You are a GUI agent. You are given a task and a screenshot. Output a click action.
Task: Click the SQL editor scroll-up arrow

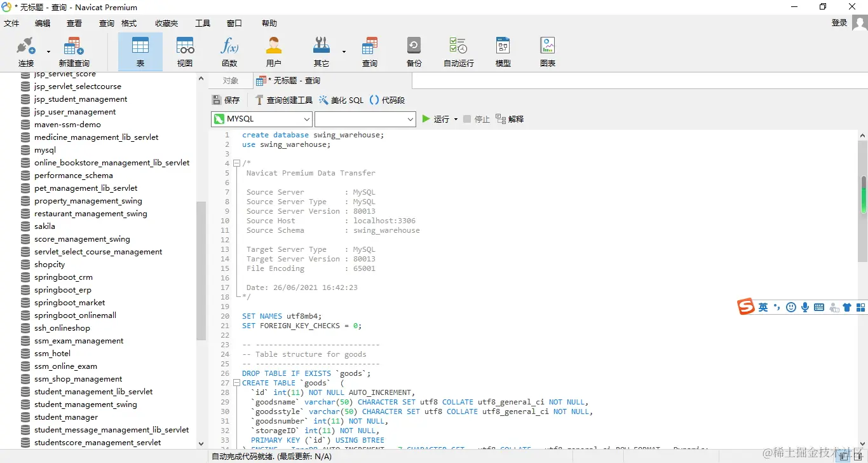[x=863, y=135]
